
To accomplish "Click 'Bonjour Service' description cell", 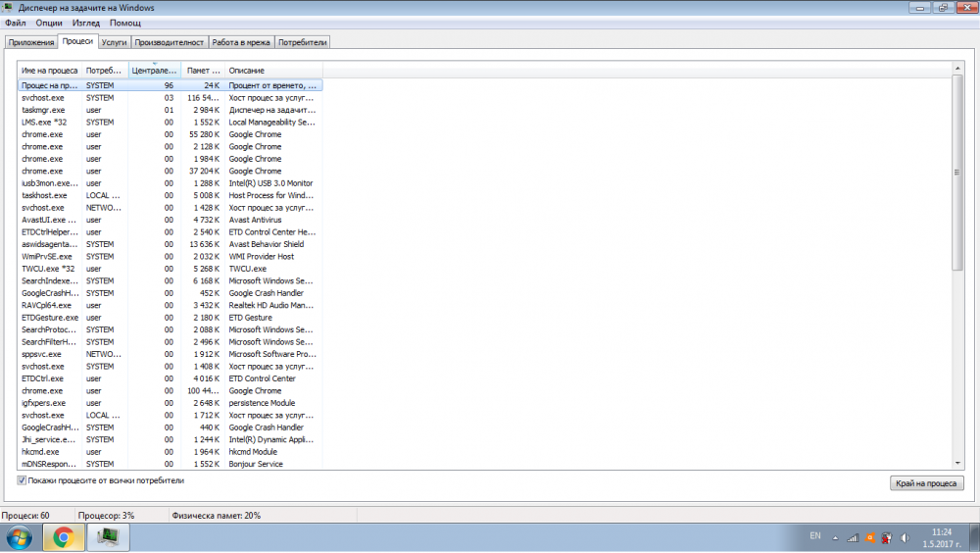I will coord(256,464).
